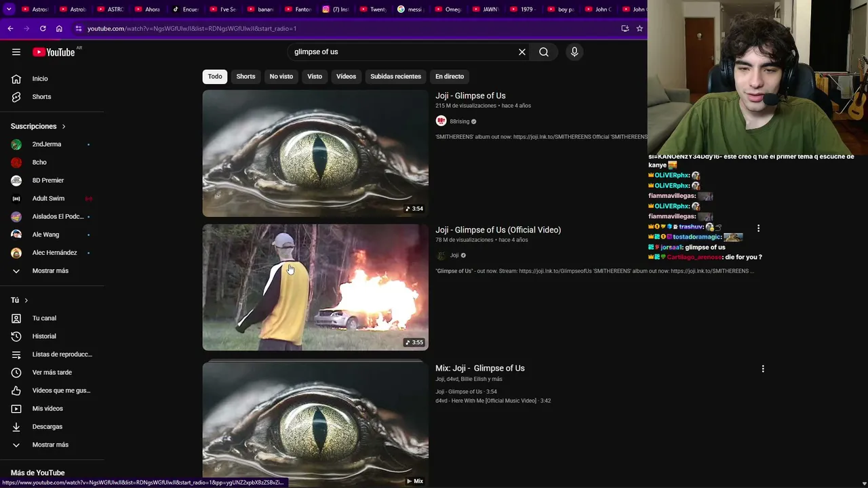Switch to the TikTok 'Encue' tab
Screen dimensions: 868x488
(185, 9)
